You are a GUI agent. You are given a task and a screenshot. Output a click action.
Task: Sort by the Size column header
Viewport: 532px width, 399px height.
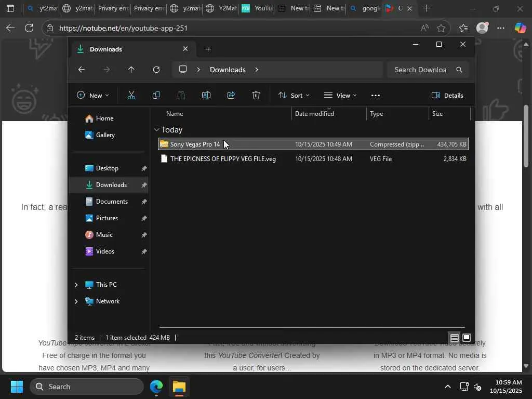pos(449,114)
